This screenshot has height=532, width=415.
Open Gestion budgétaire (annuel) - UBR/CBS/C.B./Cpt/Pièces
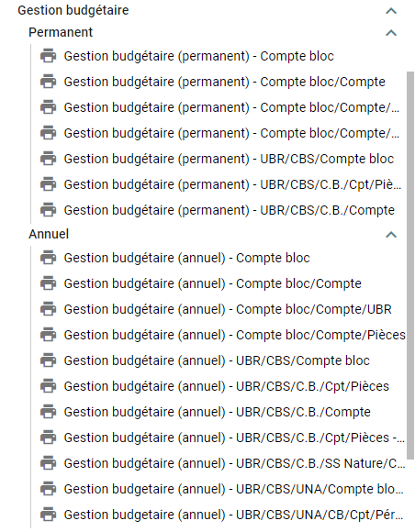[227, 386]
